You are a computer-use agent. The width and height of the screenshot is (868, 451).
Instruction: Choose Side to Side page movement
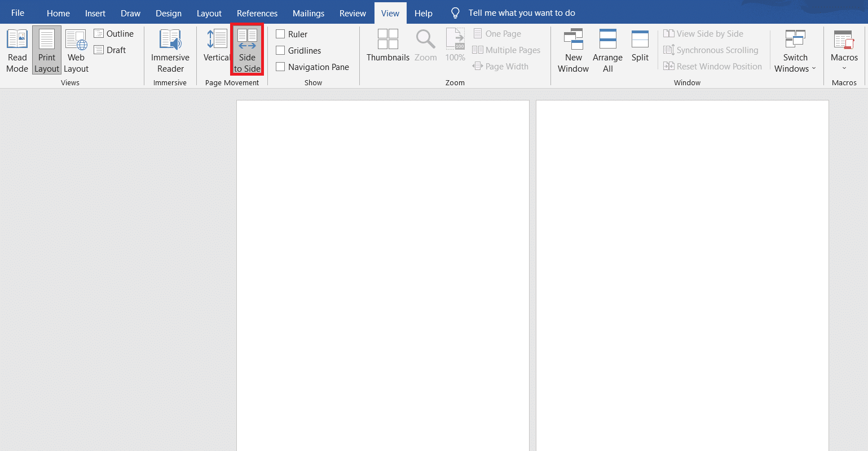click(x=247, y=51)
